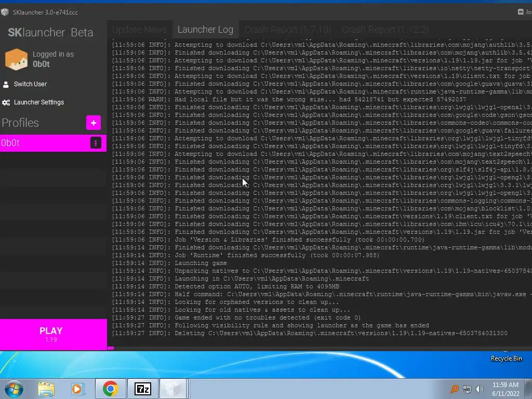Click the WARN wrong size log line
Image resolution: width=532 pixels, height=399 pixels.
289,99
